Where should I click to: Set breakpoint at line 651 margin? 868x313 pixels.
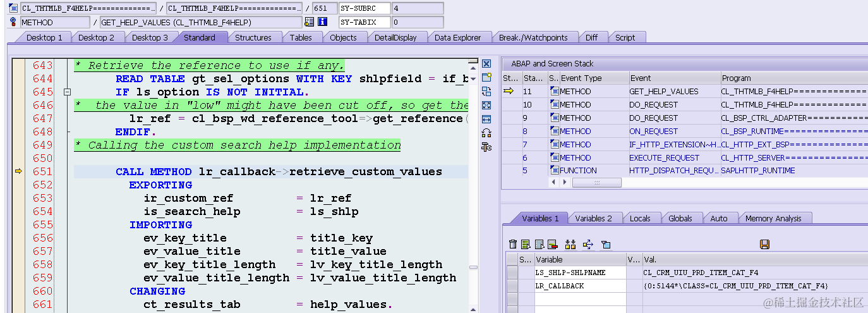point(18,171)
